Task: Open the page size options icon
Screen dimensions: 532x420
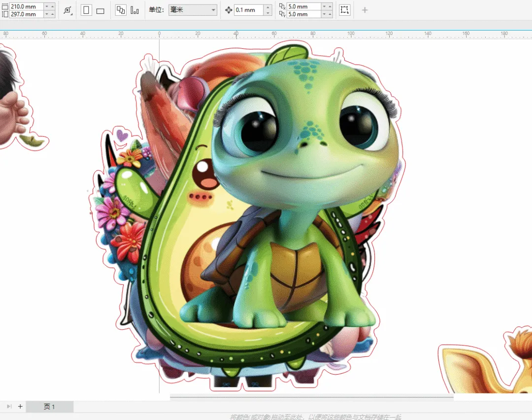Action: [x=68, y=10]
